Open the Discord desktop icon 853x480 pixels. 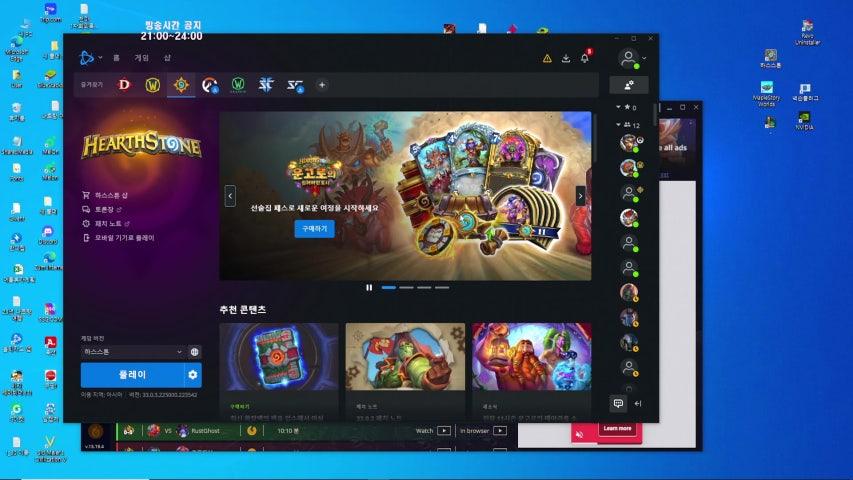pos(48,236)
